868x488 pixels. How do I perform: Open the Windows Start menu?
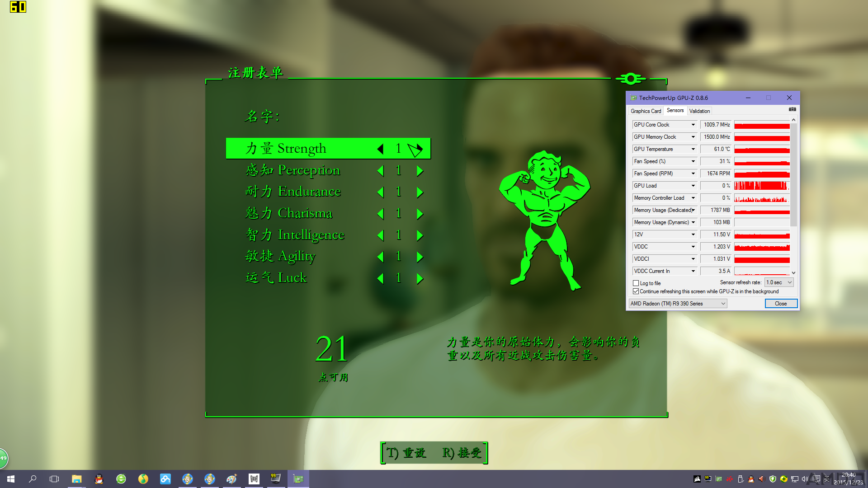[11, 479]
